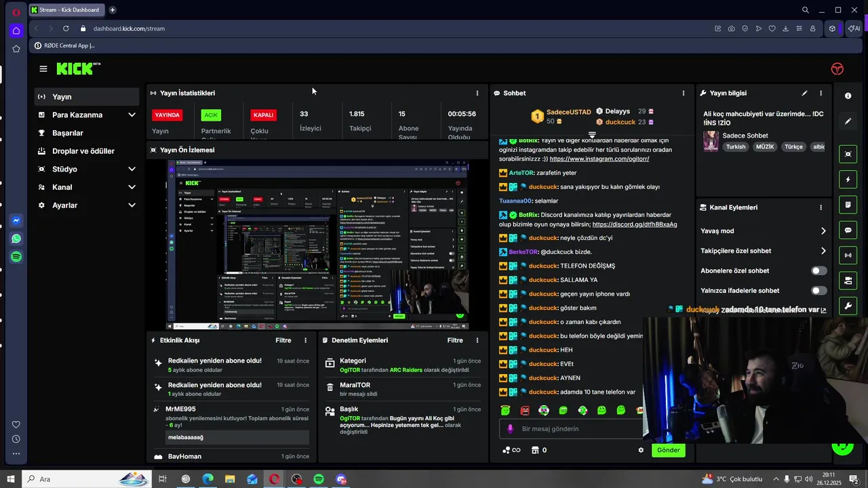Expand the Ayarlar sidebar section
This screenshot has width=868, height=488.
coord(132,205)
